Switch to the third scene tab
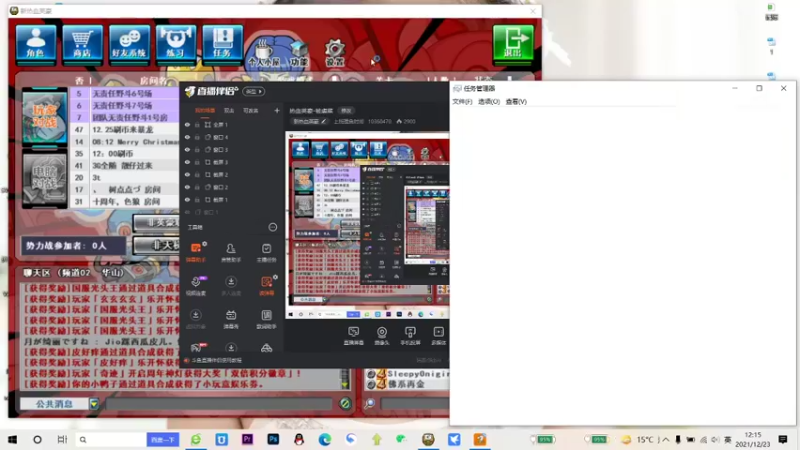800x450 pixels. pyautogui.click(x=251, y=110)
